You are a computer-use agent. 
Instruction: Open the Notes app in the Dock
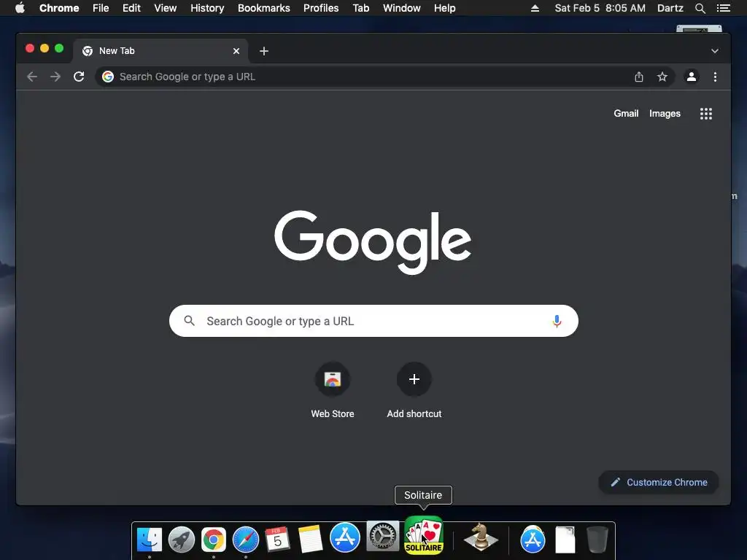coord(310,540)
